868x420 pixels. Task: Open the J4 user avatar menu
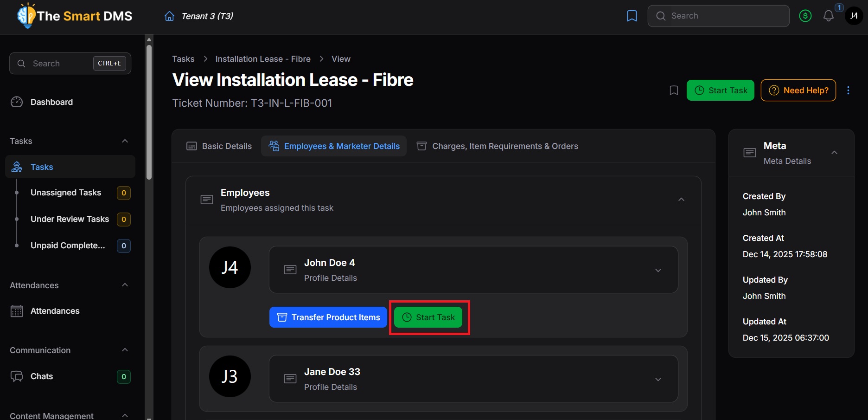[x=854, y=16]
